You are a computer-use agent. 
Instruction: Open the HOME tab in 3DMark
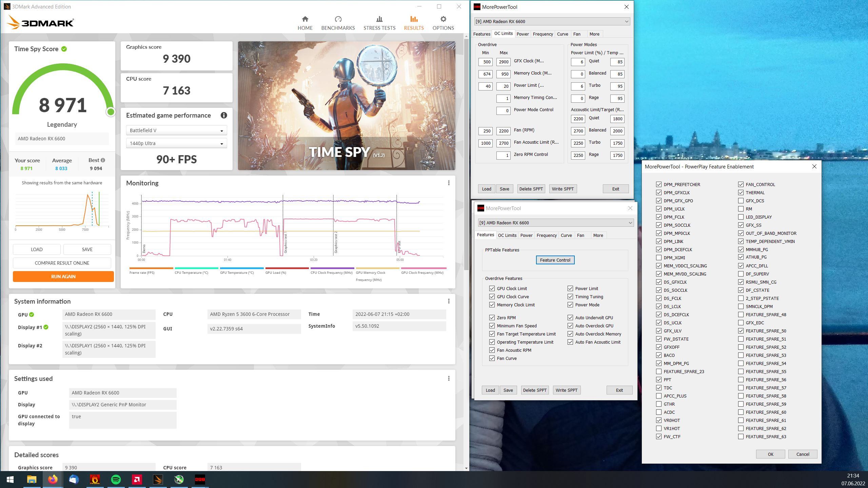tap(305, 23)
